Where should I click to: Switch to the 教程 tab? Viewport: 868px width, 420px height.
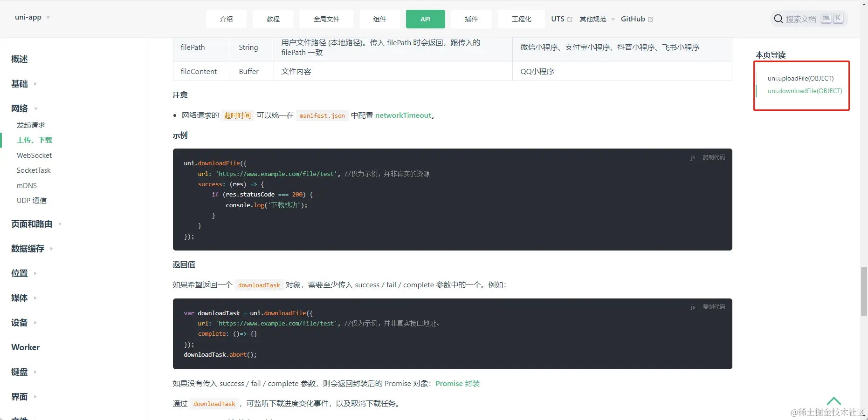coord(273,19)
